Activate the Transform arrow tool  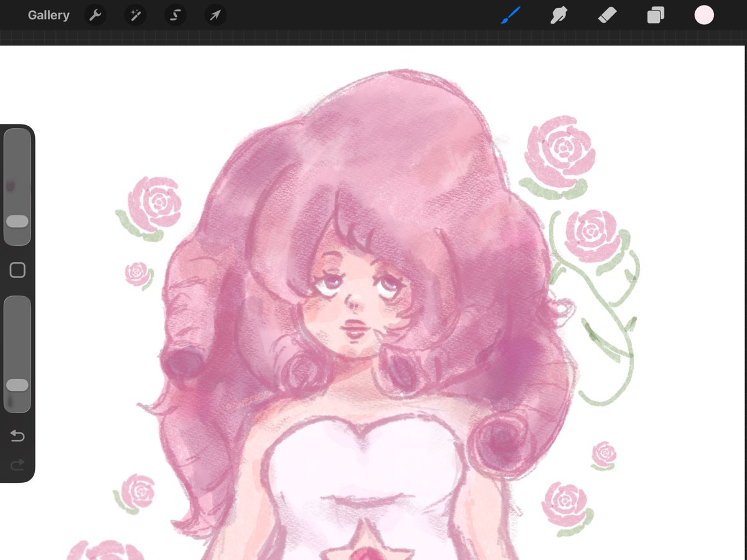[x=215, y=16]
